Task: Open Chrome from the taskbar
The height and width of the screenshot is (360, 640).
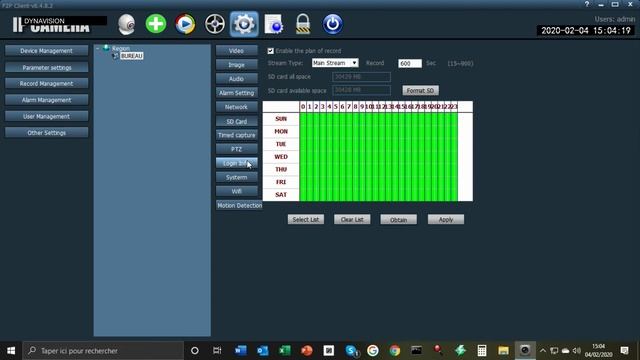Action: [395, 351]
